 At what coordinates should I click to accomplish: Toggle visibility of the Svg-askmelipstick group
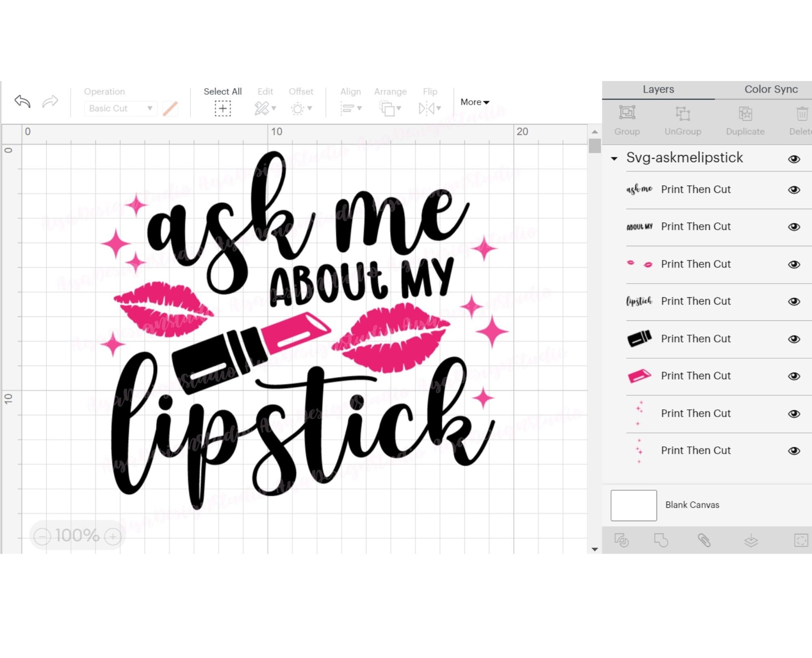[795, 159]
